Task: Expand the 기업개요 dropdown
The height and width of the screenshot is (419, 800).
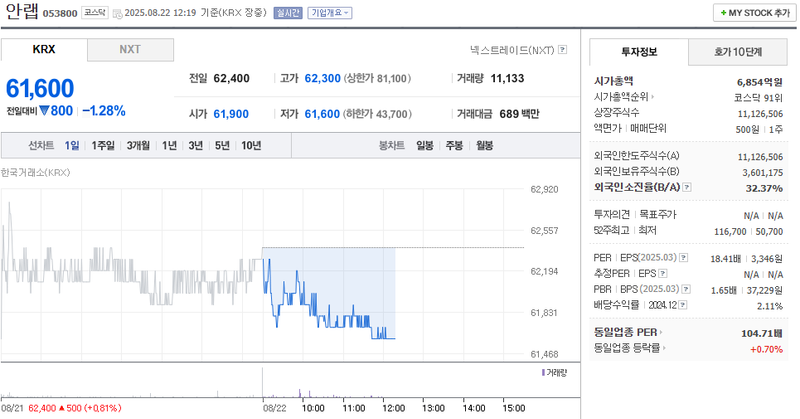Action: pyautogui.click(x=330, y=13)
